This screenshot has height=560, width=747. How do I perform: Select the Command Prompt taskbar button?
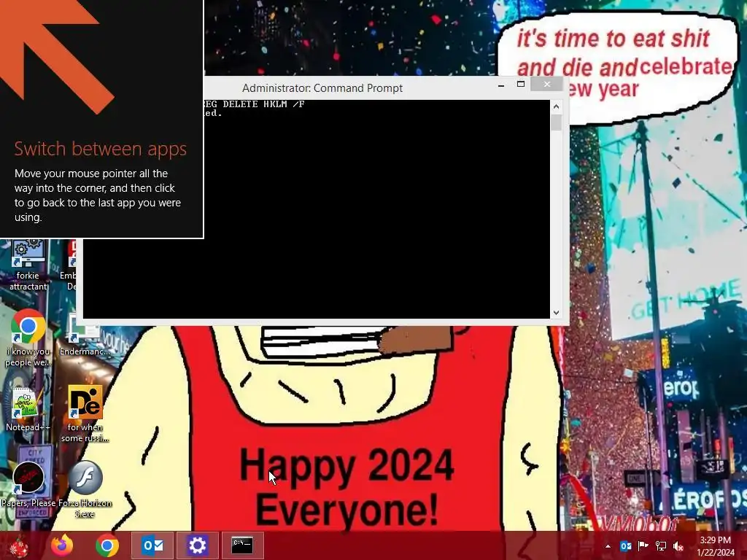[242, 545]
